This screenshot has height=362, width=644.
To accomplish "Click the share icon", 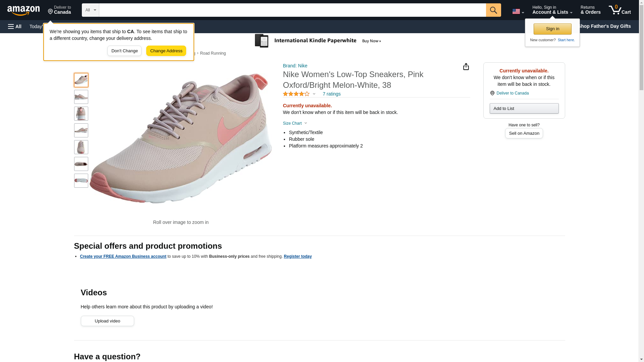I will coord(466,67).
